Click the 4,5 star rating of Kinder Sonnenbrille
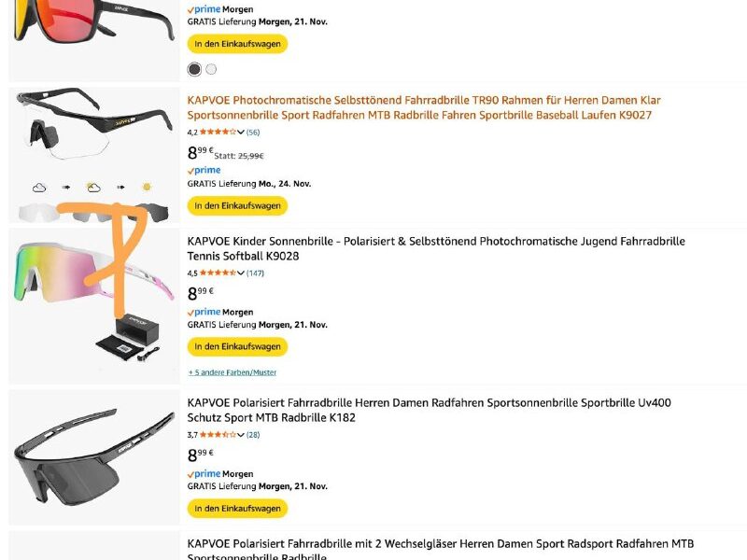Image resolution: width=747 pixels, height=560 pixels. tap(217, 273)
